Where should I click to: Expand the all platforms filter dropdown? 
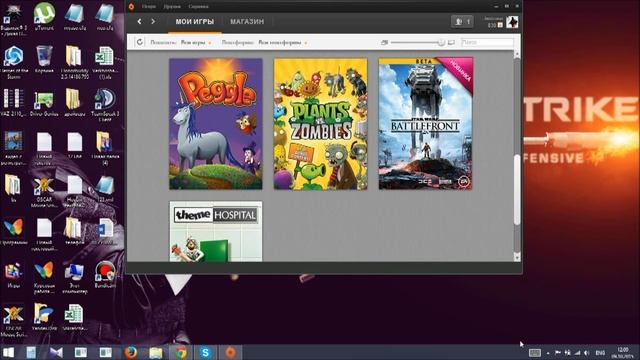[282, 42]
